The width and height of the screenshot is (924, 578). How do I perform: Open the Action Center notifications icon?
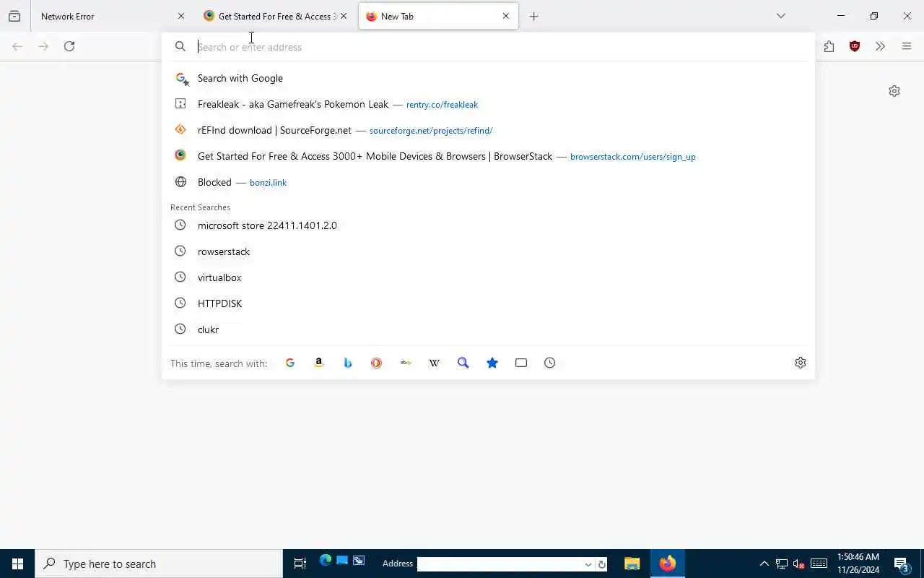tap(902, 564)
